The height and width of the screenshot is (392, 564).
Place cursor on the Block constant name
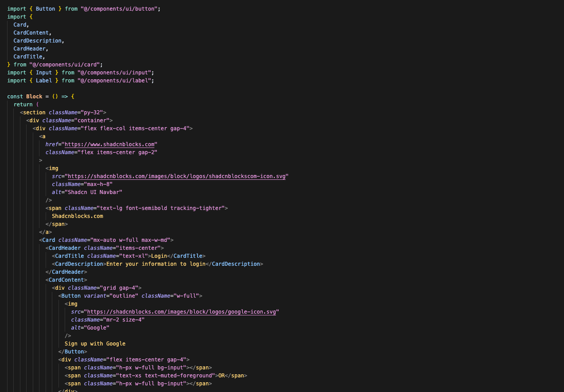click(34, 96)
